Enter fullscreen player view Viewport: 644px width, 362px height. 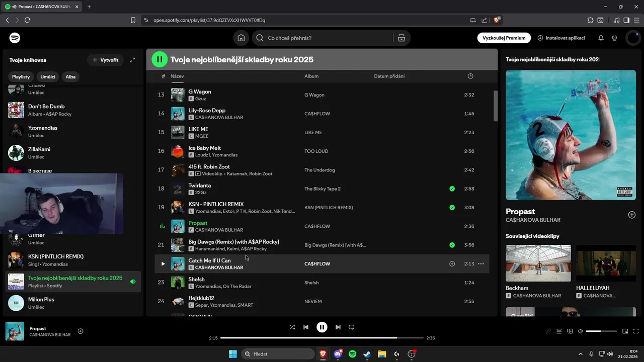(636, 331)
